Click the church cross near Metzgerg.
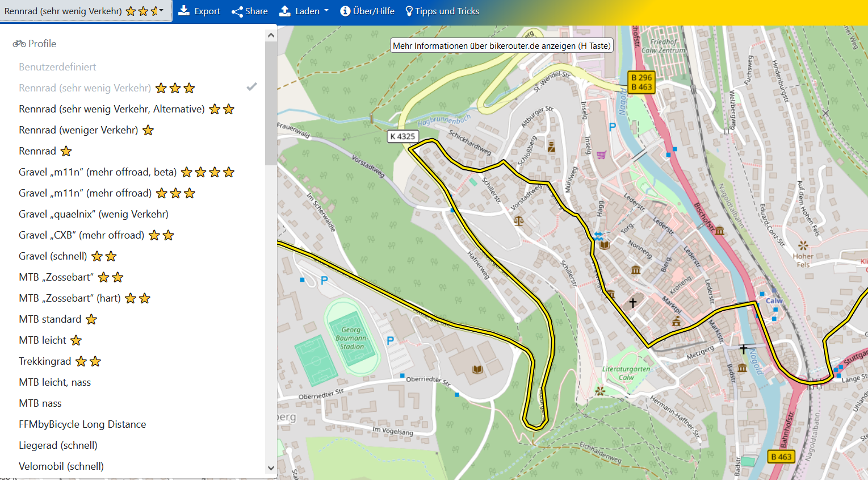Image resolution: width=868 pixels, height=480 pixels. pos(743,349)
